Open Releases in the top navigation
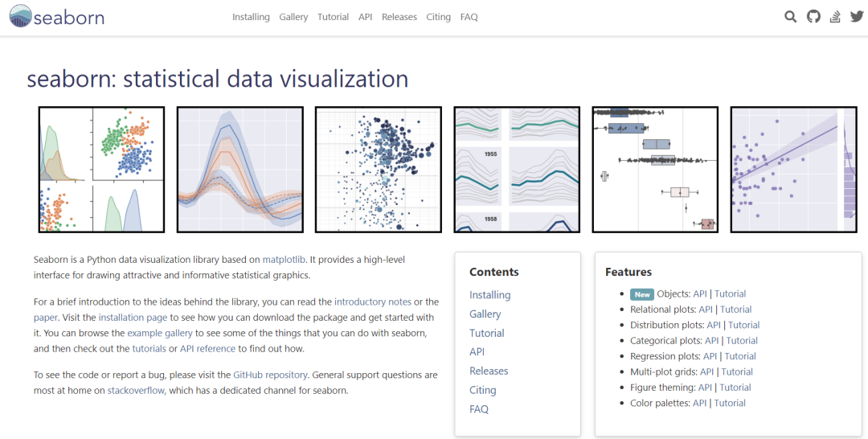The image size is (868, 439). 399,17
